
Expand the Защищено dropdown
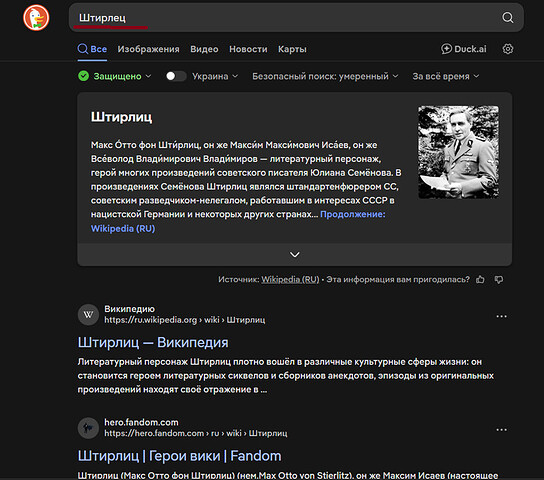[122, 76]
